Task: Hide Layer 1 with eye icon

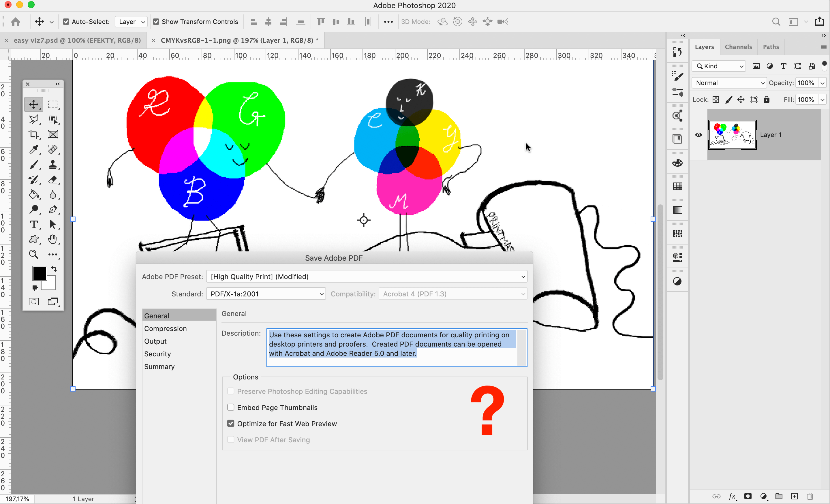Action: (698, 135)
